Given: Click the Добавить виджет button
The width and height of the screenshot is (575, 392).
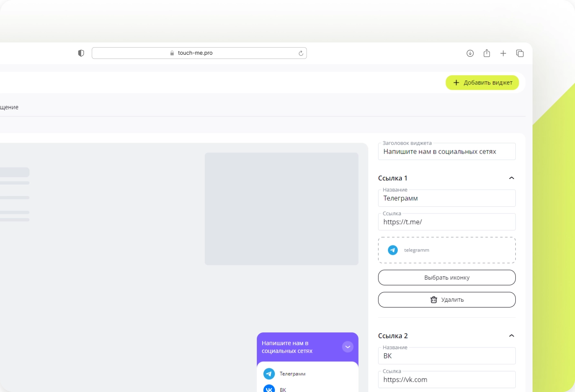Looking at the screenshot, I should pos(482,82).
